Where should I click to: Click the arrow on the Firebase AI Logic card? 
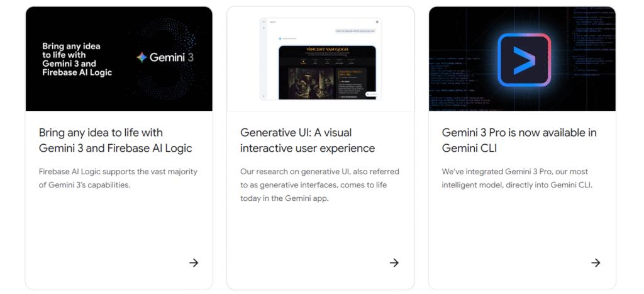194,263
